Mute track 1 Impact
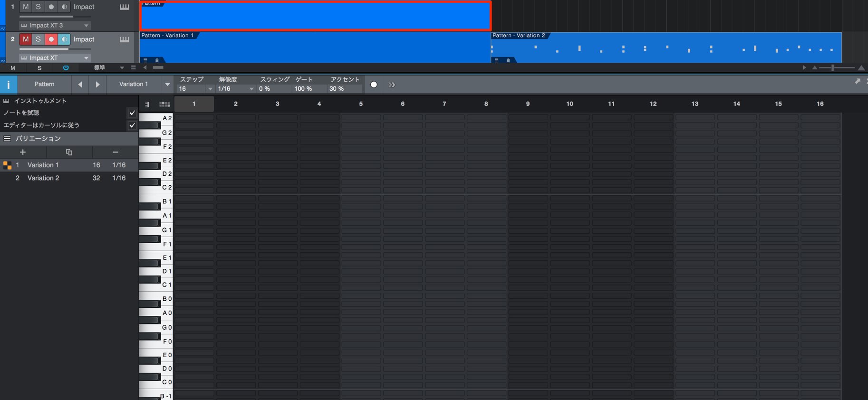Screen dimensions: 868x400 (x=26, y=7)
